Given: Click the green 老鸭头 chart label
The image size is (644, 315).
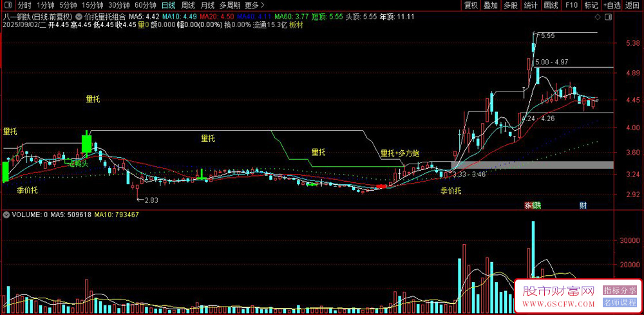Looking at the screenshot, I should coord(79,164).
